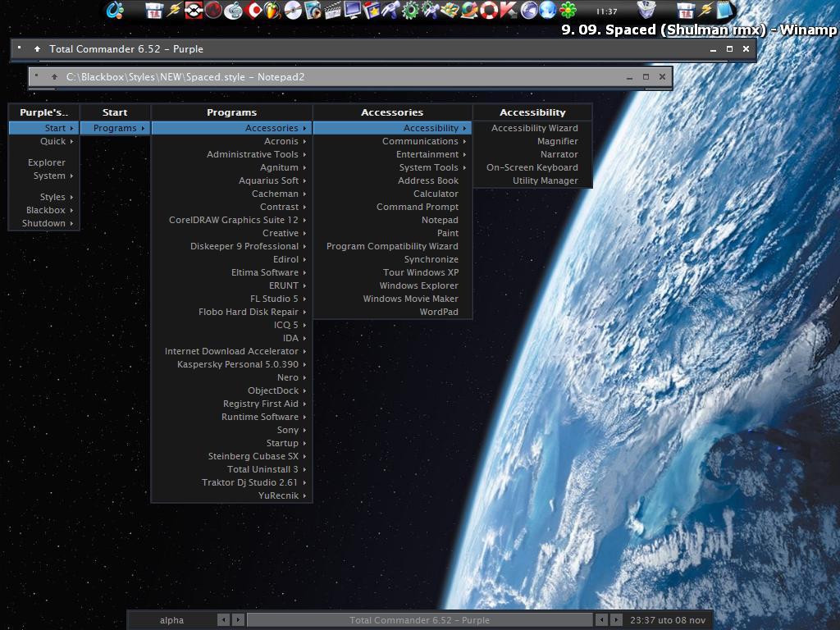840x630 pixels.
Task: Expand Administrative Tools program folder
Action: coord(231,154)
